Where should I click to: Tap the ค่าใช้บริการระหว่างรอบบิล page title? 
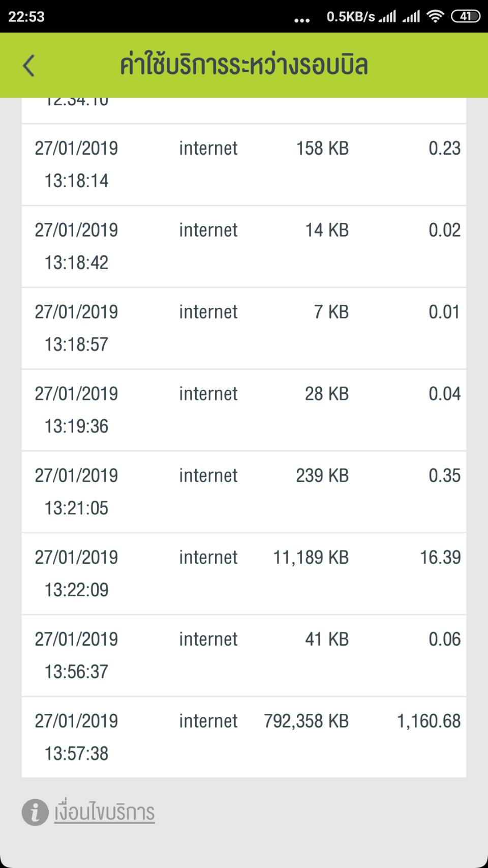244,66
